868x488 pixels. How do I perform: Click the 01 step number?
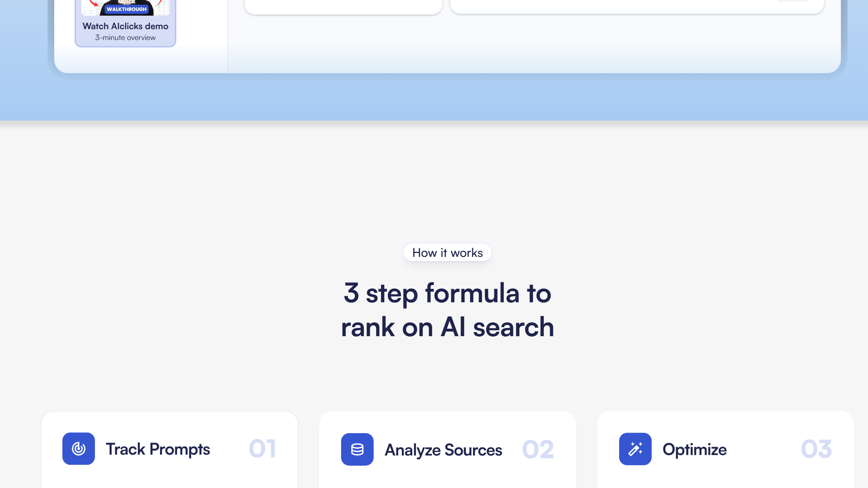point(262,449)
